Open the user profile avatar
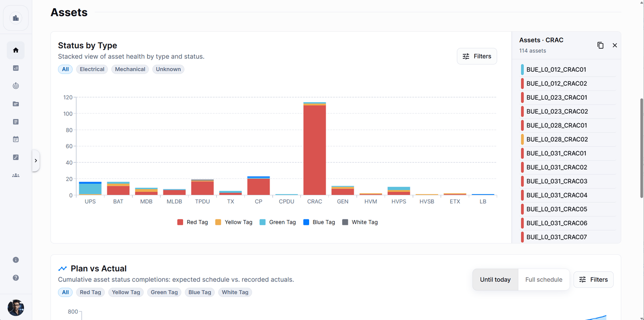644x320 pixels. [x=16, y=308]
